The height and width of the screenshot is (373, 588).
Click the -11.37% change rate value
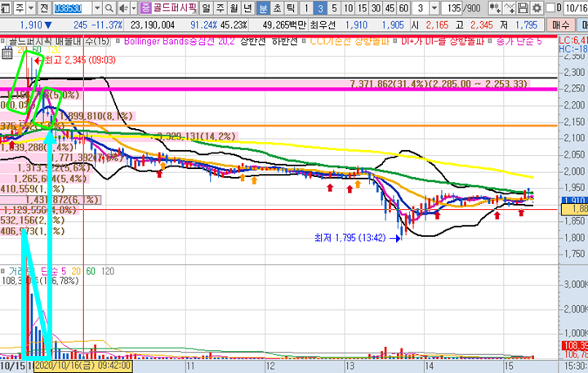107,25
